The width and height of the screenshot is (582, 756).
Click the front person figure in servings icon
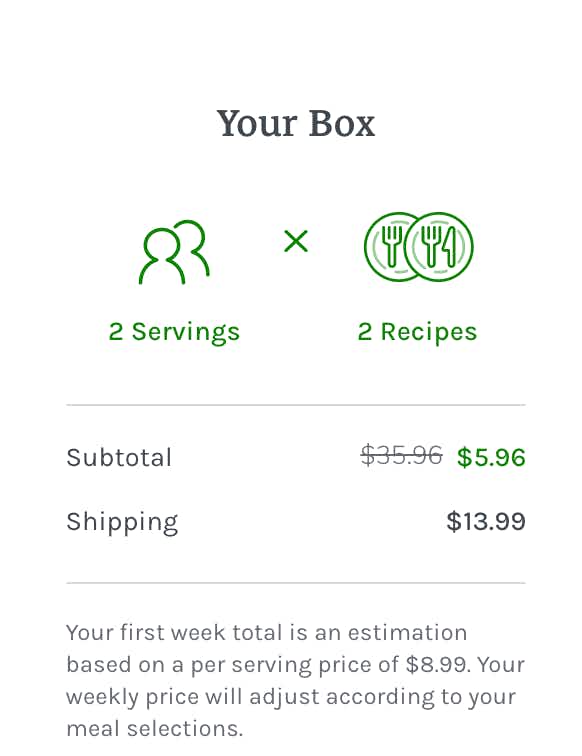coord(162,256)
